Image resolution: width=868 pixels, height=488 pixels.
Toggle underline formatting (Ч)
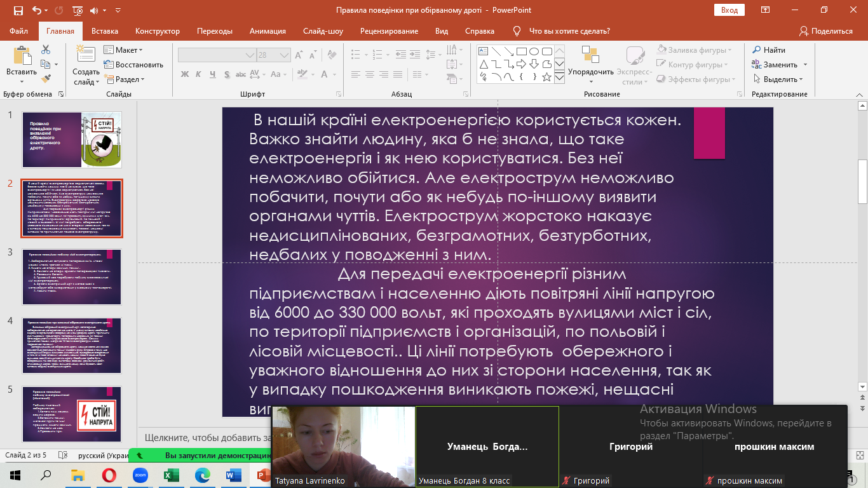(214, 74)
